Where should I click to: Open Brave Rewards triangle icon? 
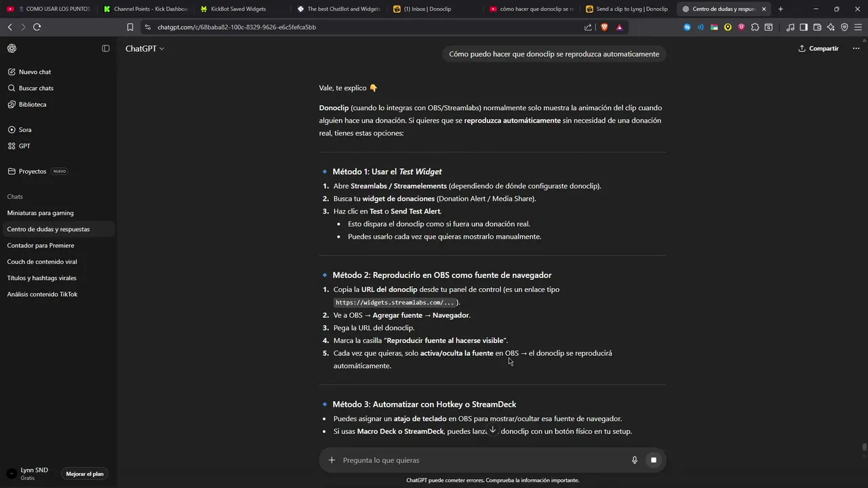point(620,27)
